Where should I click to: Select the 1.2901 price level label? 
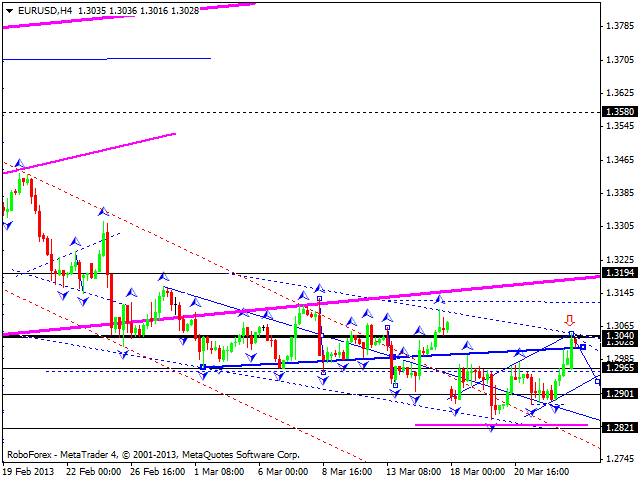619,394
